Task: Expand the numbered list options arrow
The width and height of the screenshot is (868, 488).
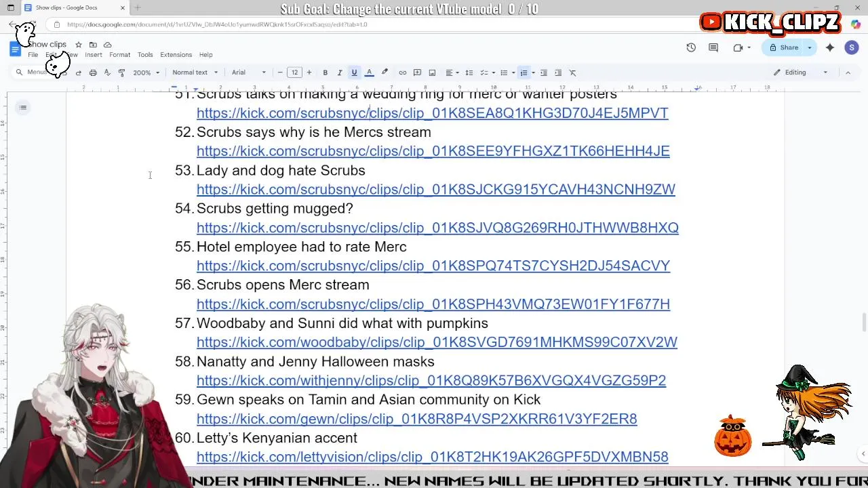Action: 533,73
